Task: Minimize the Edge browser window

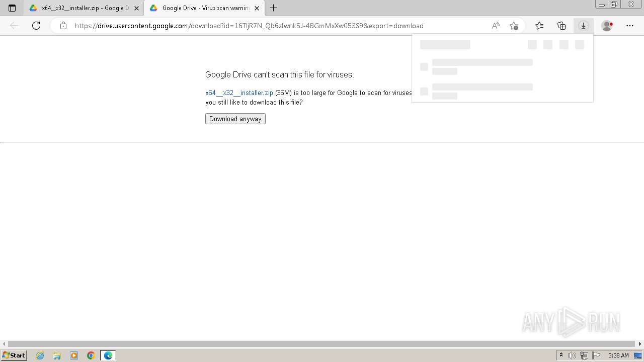Action: pos(601,5)
